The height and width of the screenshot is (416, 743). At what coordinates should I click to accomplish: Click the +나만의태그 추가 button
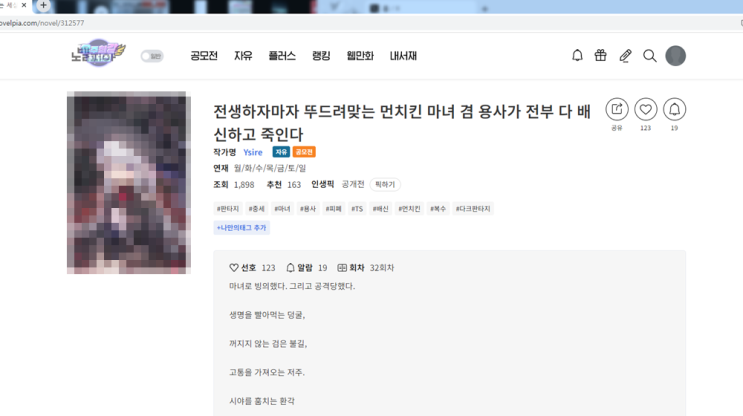pyautogui.click(x=242, y=228)
